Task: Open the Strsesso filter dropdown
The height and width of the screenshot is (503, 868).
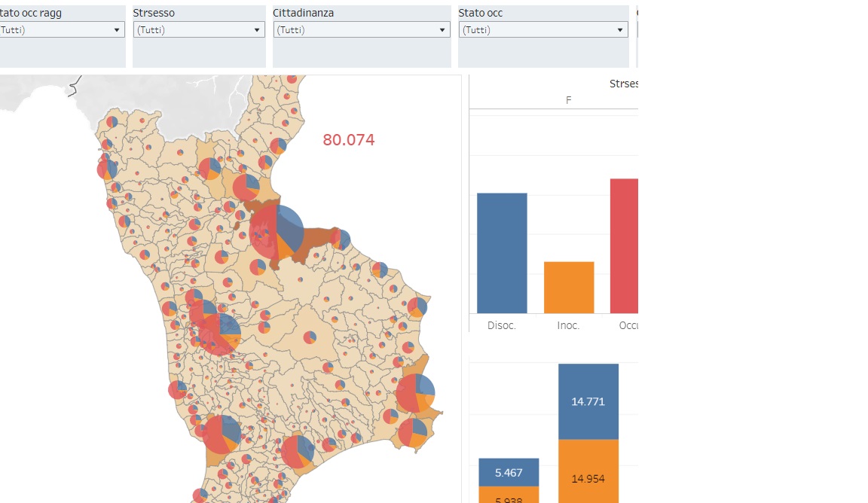Action: click(199, 30)
